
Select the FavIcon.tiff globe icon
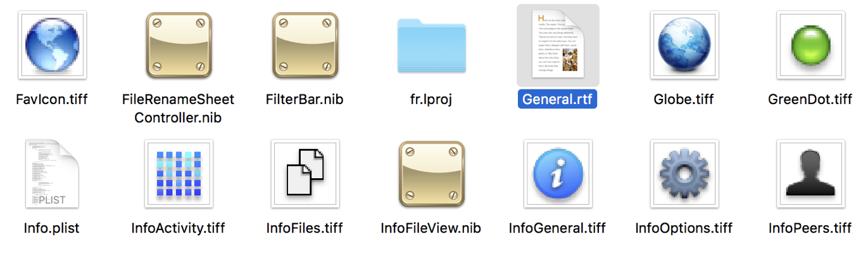(51, 45)
